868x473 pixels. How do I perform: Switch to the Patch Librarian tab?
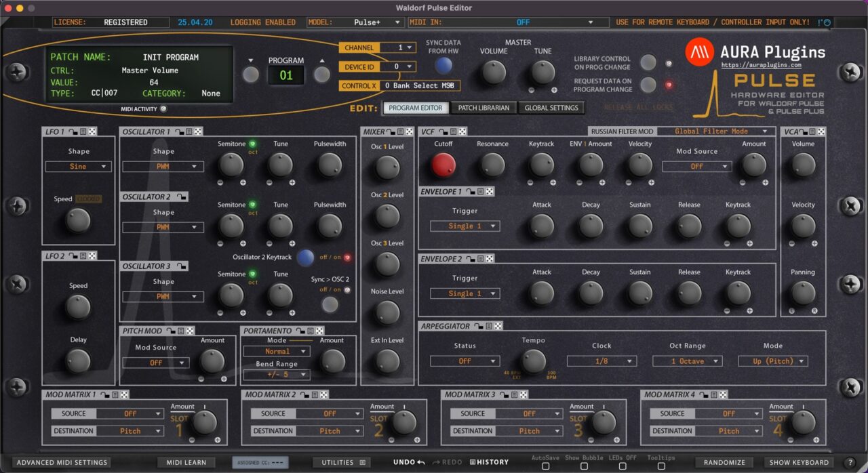(x=484, y=108)
